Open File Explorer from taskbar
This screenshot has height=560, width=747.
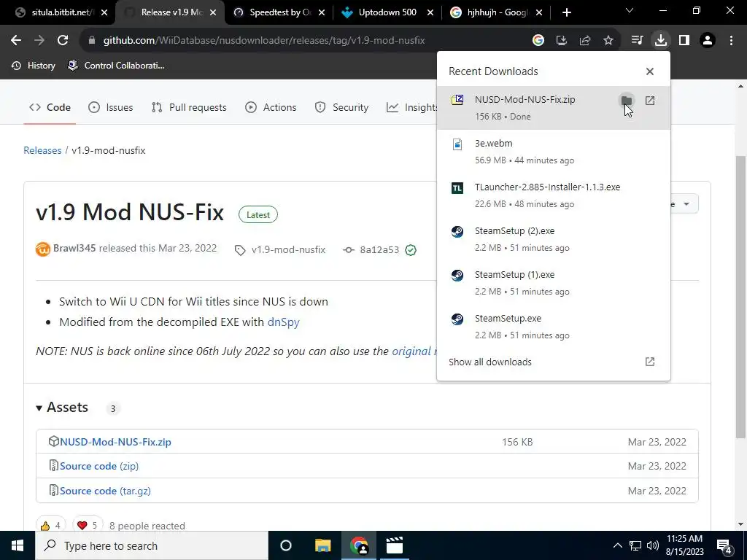[322, 545]
